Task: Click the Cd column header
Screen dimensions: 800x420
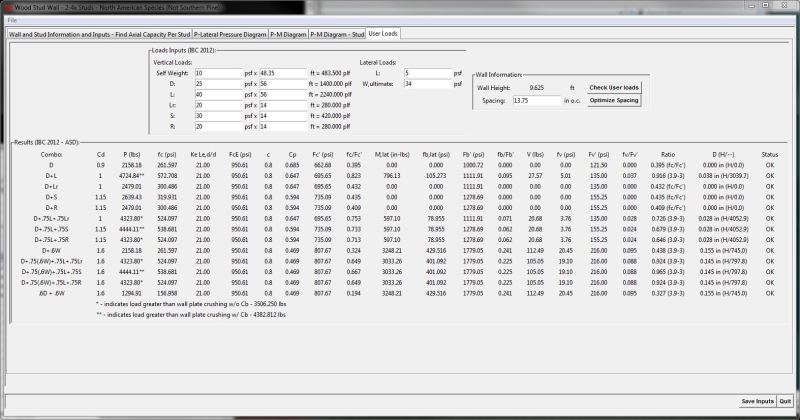Action: (x=101, y=154)
